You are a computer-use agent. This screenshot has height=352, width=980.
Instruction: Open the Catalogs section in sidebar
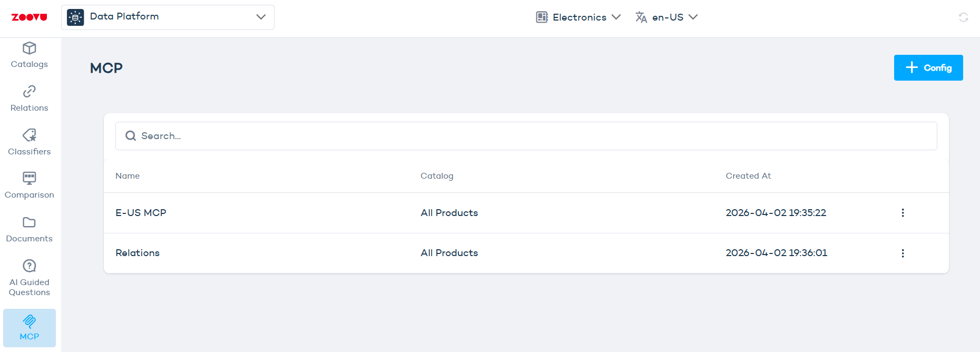pos(30,55)
